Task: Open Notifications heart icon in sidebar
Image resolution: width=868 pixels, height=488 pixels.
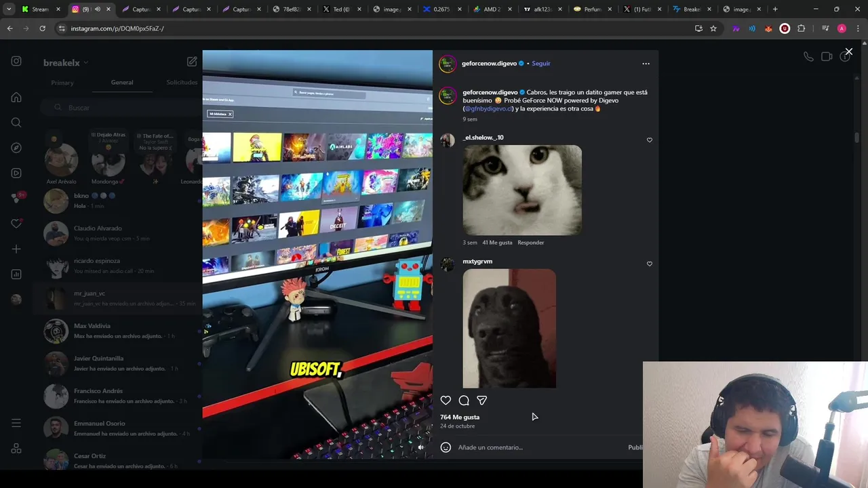Action: pyautogui.click(x=16, y=224)
